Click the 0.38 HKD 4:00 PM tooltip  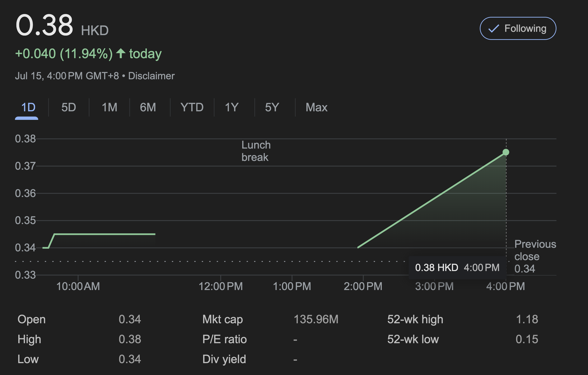[457, 267]
